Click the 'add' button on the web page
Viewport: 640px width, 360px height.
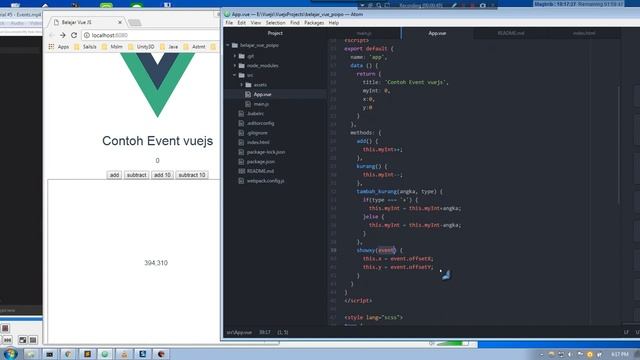coord(114,175)
